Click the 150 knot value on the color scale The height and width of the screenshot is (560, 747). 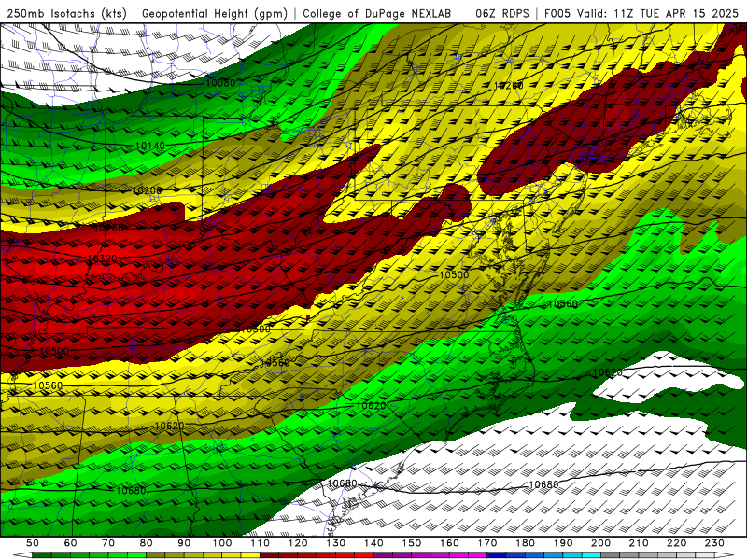(411, 543)
